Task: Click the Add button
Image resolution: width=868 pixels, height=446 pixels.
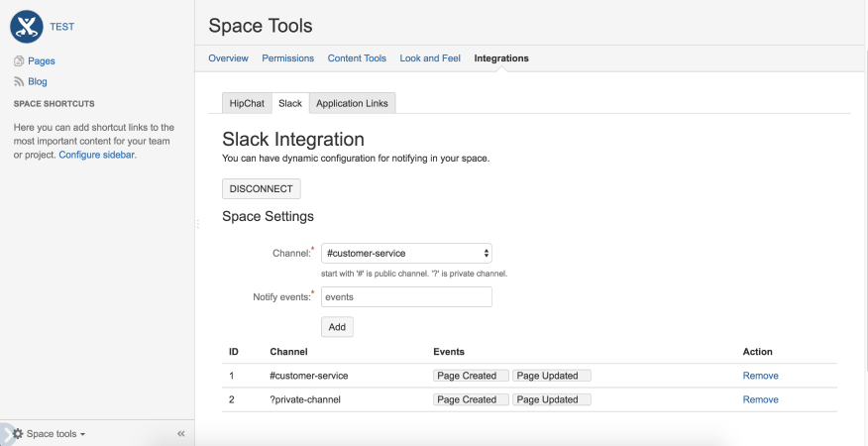Action: [x=337, y=327]
